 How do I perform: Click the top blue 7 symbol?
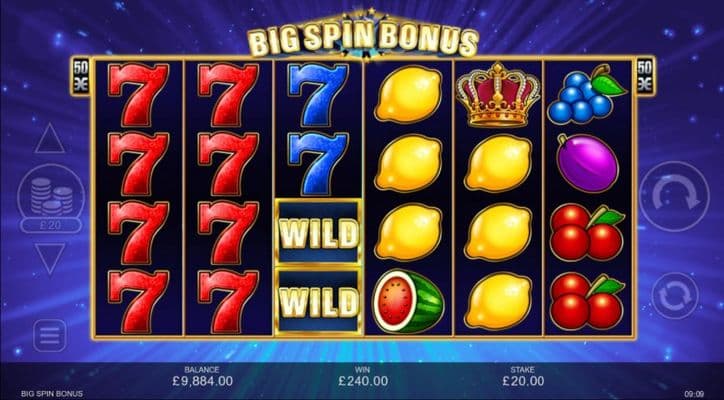[318, 95]
